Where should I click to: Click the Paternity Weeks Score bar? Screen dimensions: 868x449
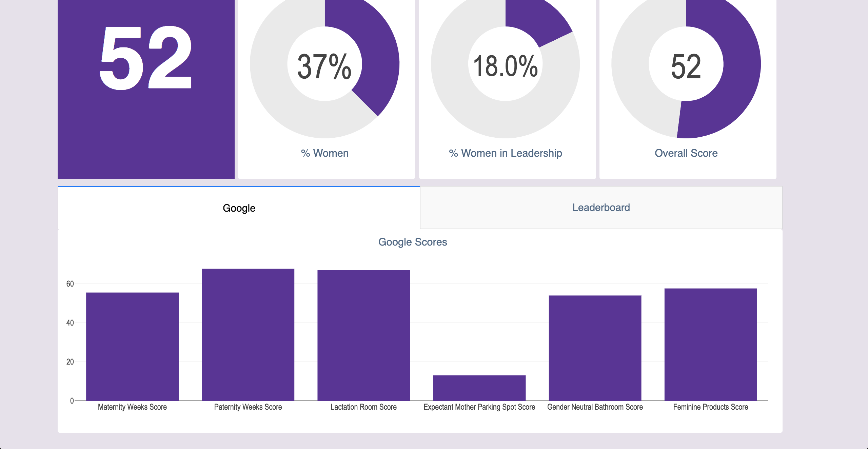[248, 334]
